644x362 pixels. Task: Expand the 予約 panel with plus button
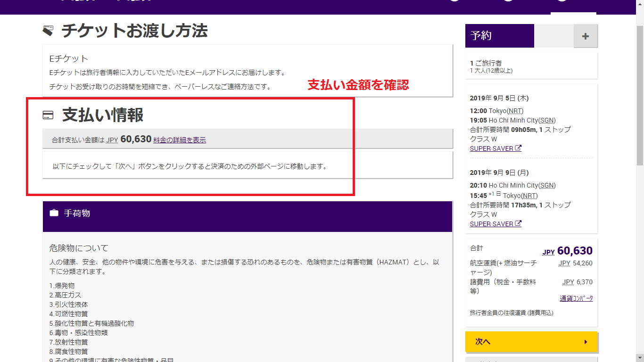pyautogui.click(x=585, y=36)
